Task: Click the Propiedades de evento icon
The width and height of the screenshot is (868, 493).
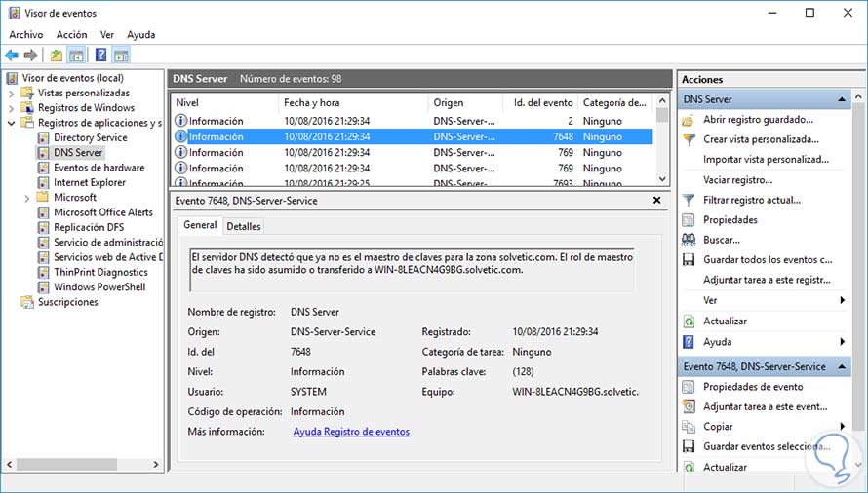Action: 689,387
